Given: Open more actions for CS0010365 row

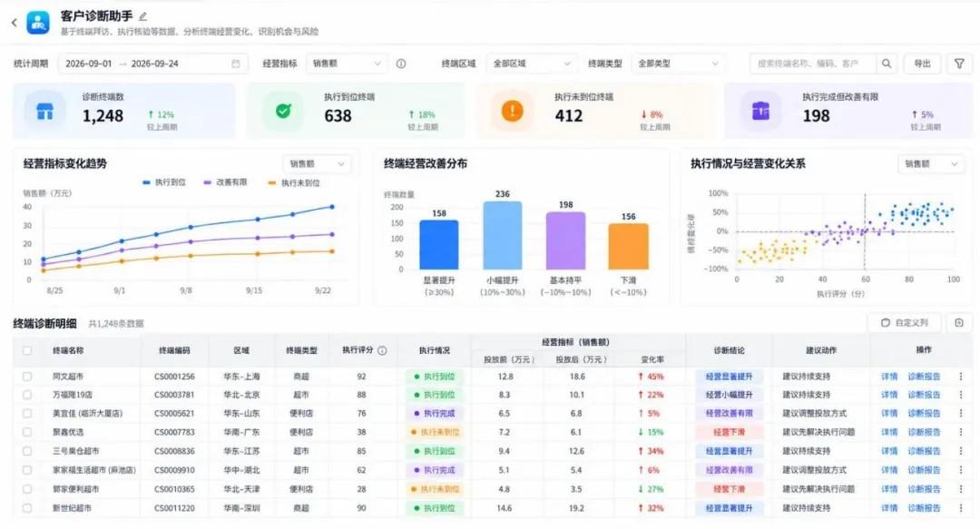Looking at the screenshot, I should click(961, 489).
